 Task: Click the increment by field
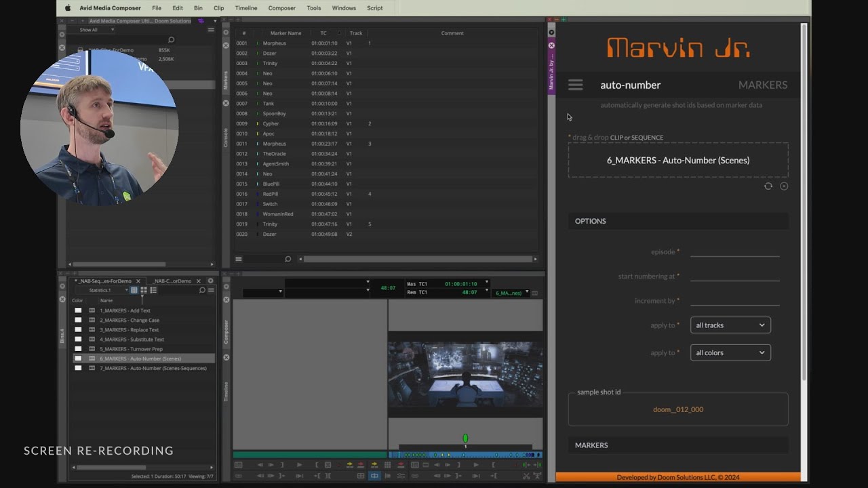[x=734, y=300]
